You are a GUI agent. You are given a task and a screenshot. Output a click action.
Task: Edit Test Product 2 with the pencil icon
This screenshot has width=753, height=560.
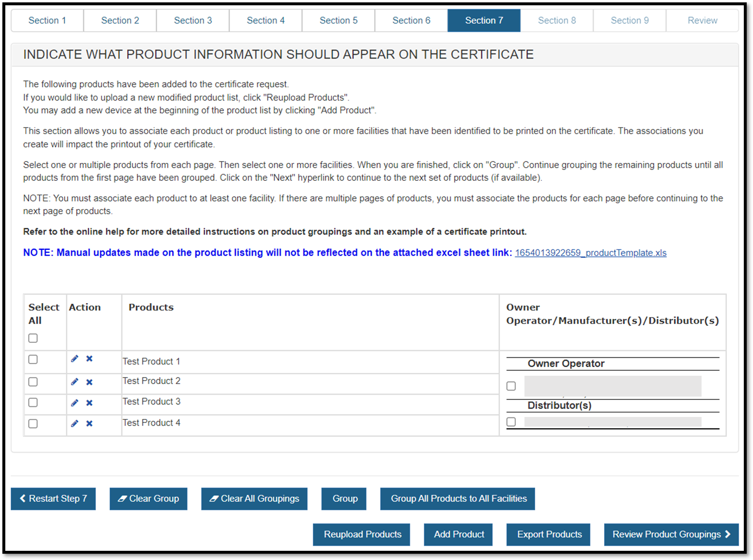click(x=75, y=382)
